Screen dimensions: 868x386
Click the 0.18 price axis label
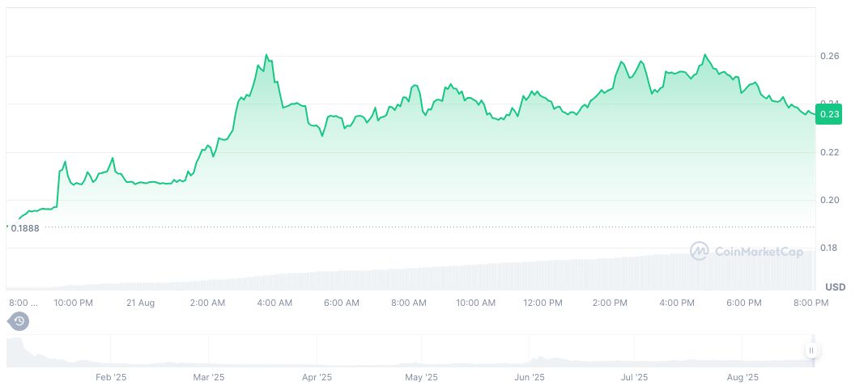(829, 248)
